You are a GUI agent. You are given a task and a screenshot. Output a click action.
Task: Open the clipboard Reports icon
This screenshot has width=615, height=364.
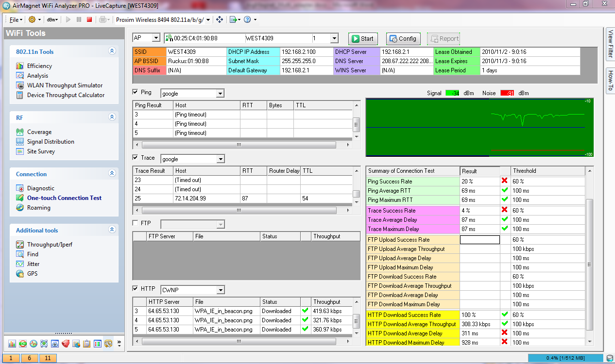pos(87,344)
